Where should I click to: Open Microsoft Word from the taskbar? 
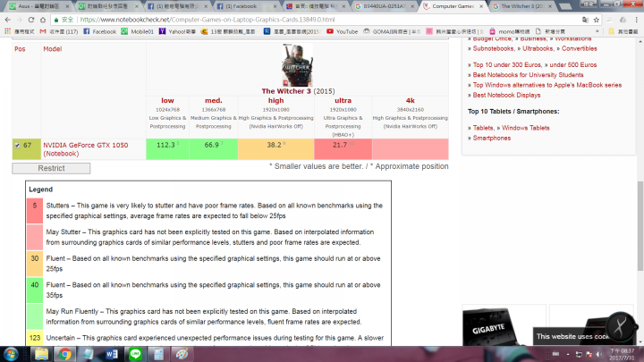[111, 354]
